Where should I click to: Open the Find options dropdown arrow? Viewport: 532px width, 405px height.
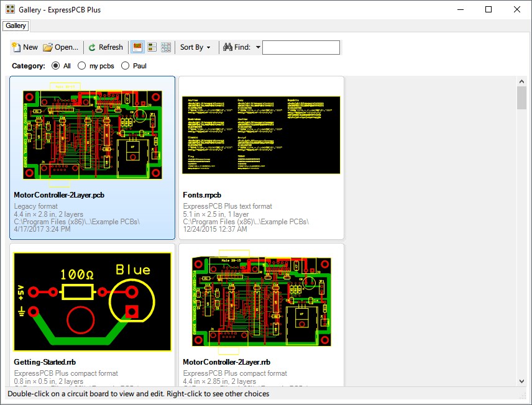[258, 47]
